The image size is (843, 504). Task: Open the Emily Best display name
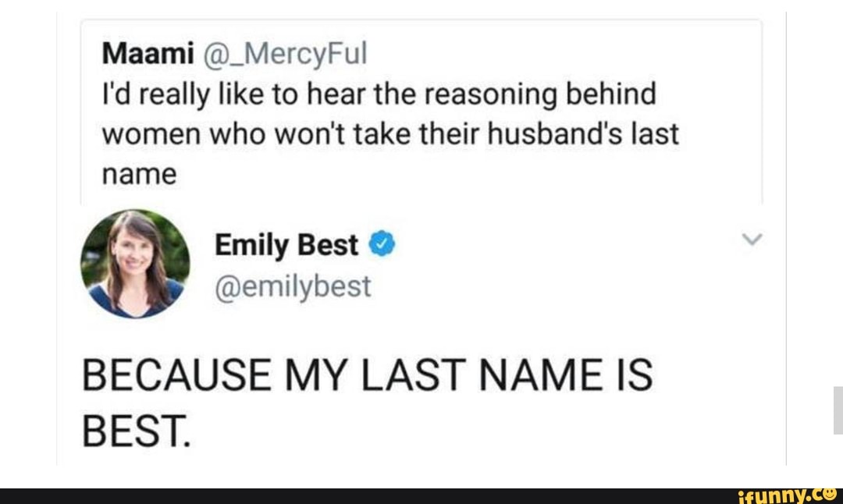click(286, 246)
